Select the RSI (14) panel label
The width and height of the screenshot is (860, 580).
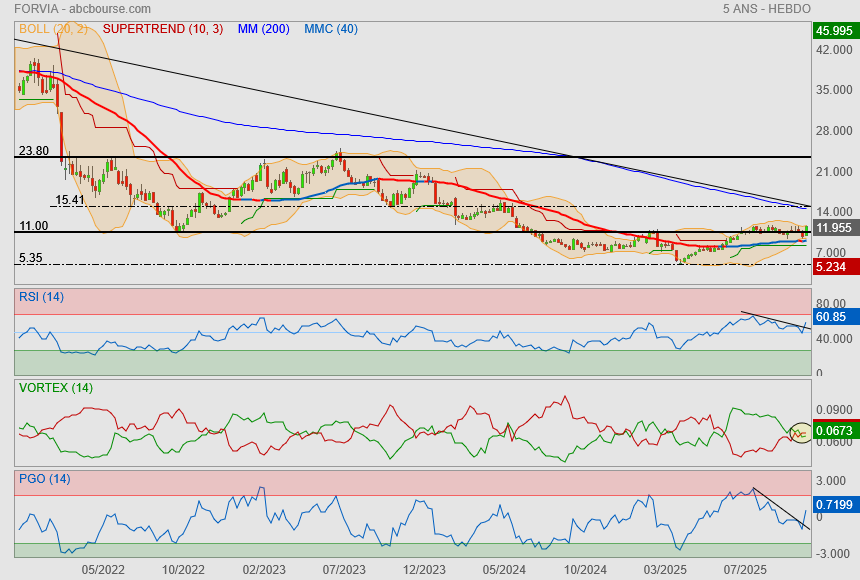point(41,296)
